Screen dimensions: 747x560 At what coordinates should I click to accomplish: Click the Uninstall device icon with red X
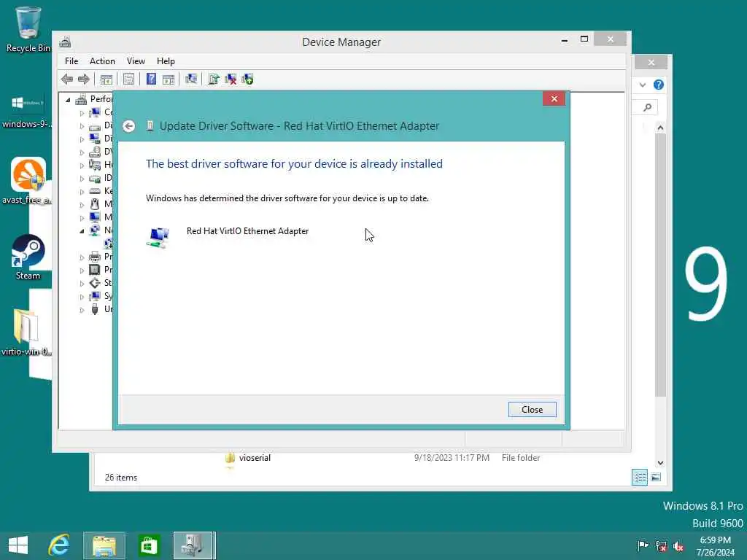(x=231, y=79)
